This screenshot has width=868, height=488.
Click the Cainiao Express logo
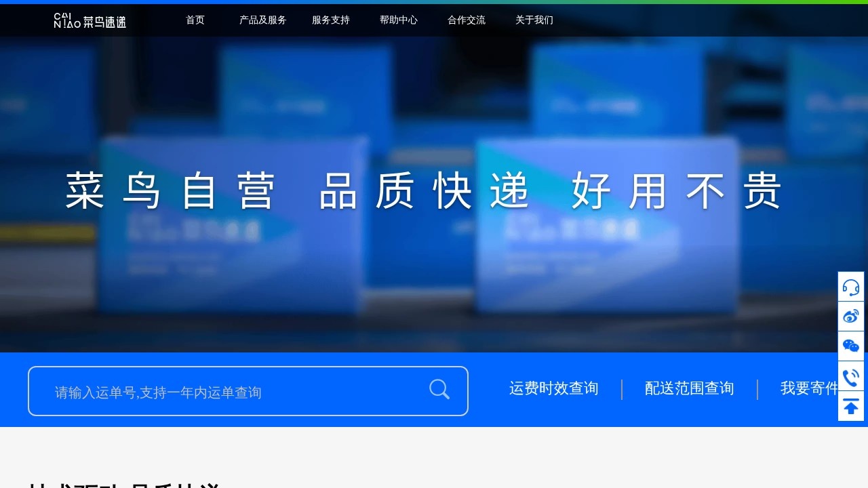point(90,21)
